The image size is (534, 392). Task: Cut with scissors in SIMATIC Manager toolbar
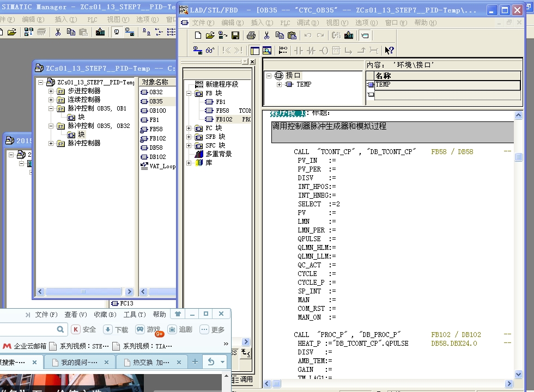click(58, 32)
